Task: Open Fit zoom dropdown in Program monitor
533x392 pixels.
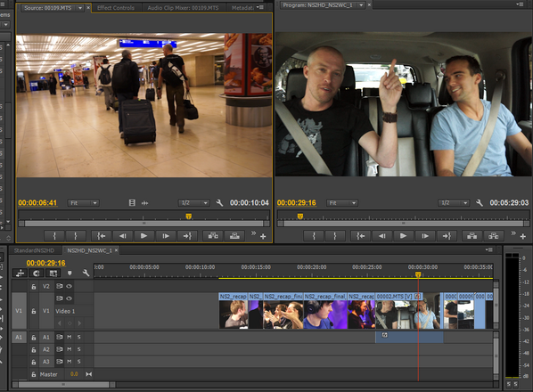Action: pos(342,203)
